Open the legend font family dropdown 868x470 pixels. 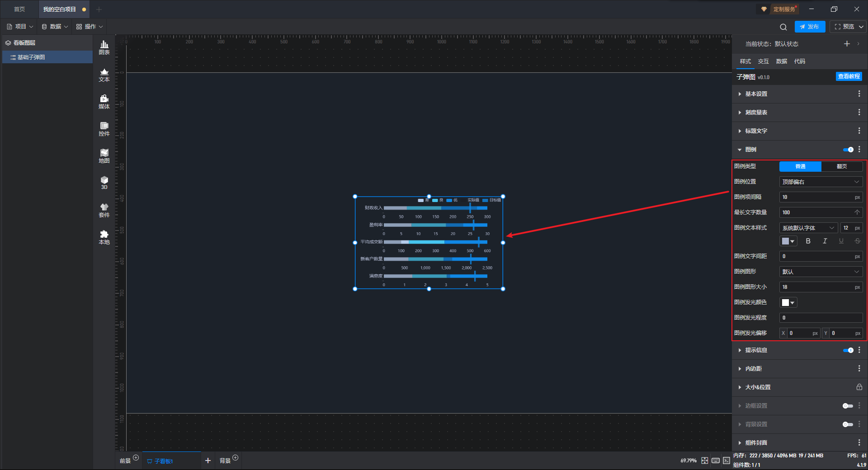(x=808, y=228)
